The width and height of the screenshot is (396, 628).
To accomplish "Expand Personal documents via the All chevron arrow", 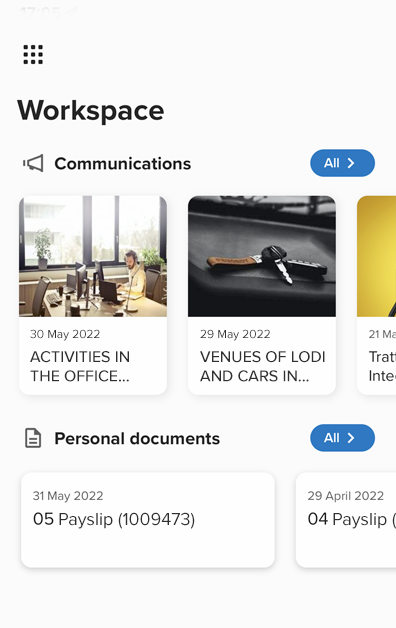I will click(351, 438).
